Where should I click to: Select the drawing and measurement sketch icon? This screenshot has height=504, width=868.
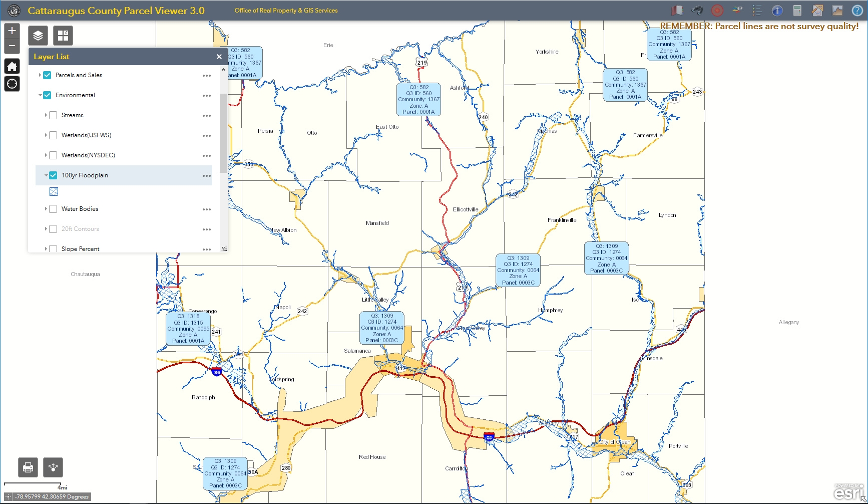(x=817, y=10)
